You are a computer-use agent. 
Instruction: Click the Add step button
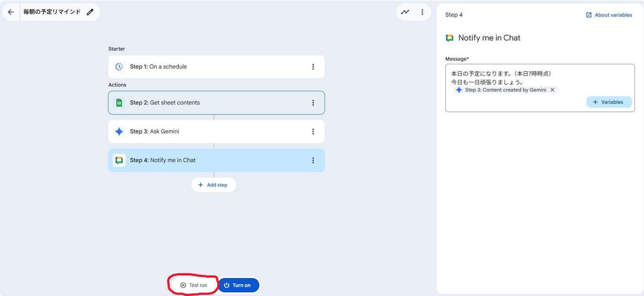213,185
